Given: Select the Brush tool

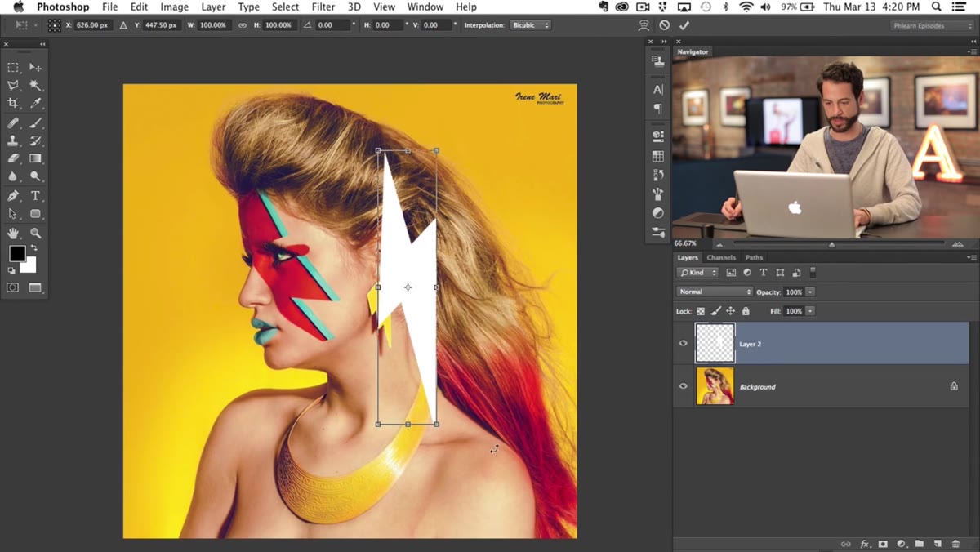Looking at the screenshot, I should pyautogui.click(x=35, y=123).
